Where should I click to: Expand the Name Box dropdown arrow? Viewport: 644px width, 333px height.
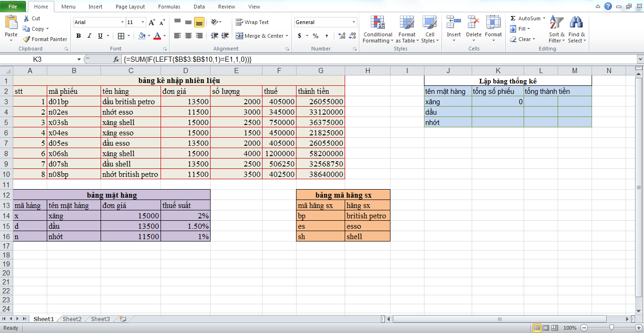[x=79, y=59]
